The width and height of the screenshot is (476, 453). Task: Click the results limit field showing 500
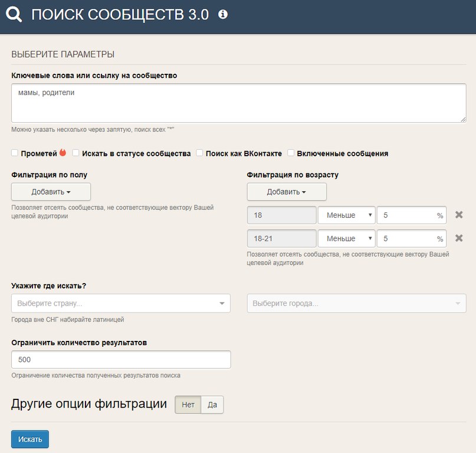click(x=121, y=359)
